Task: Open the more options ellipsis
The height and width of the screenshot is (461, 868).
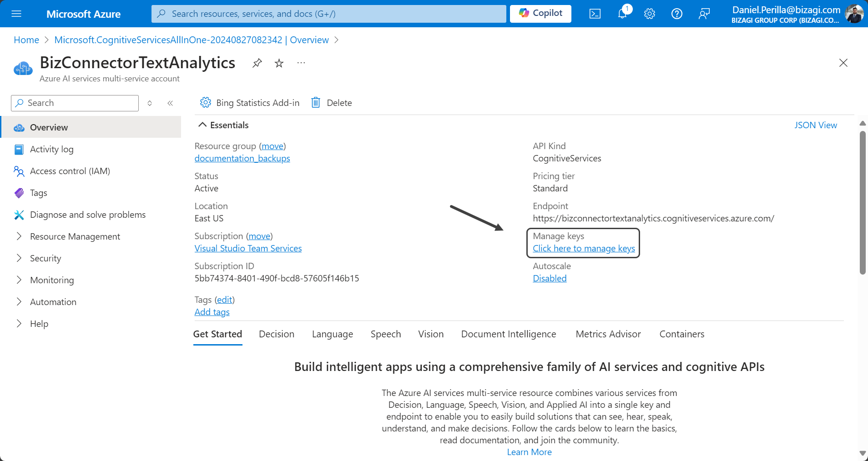Action: tap(301, 63)
